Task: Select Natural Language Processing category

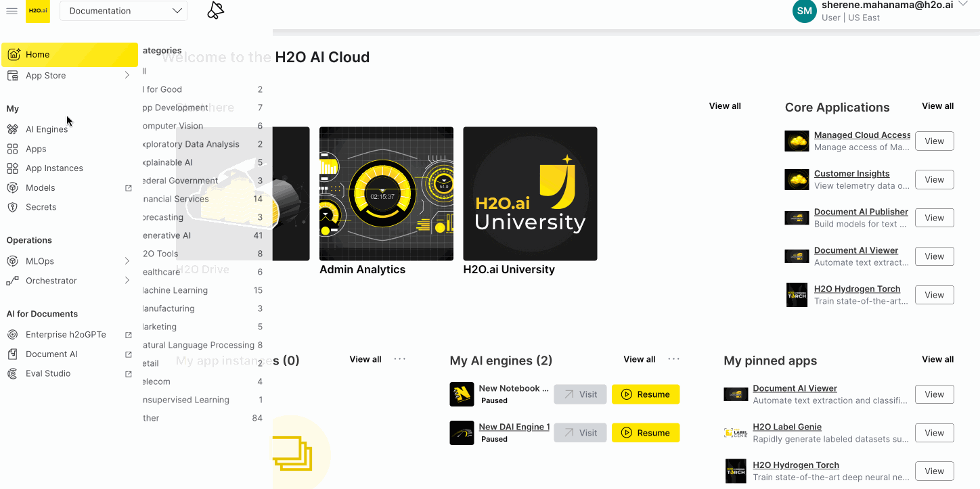Action: click(x=202, y=345)
